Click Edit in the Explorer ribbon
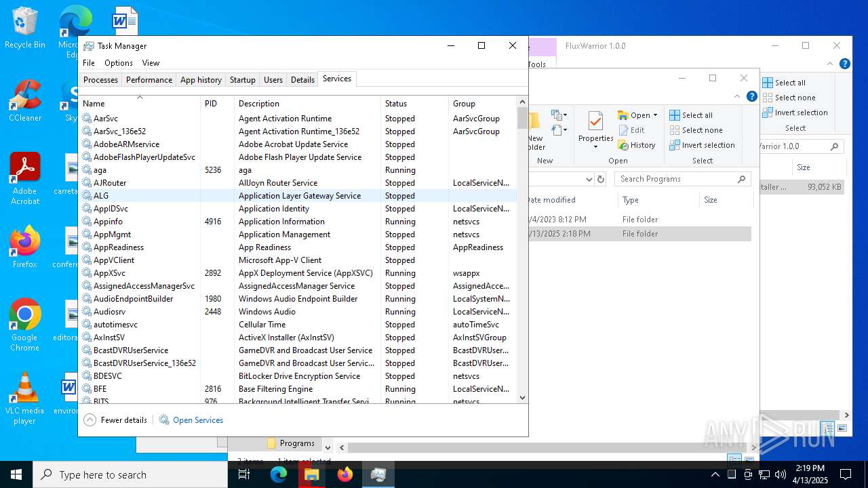 click(631, 130)
